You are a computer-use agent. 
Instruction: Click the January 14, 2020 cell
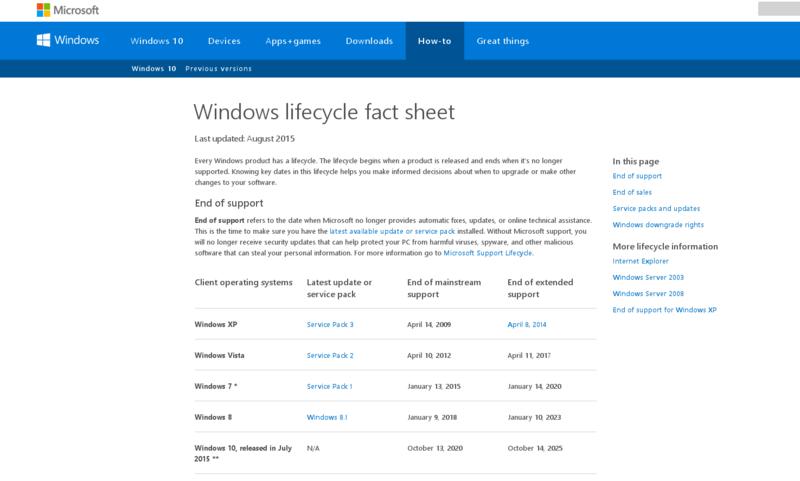[x=534, y=387]
